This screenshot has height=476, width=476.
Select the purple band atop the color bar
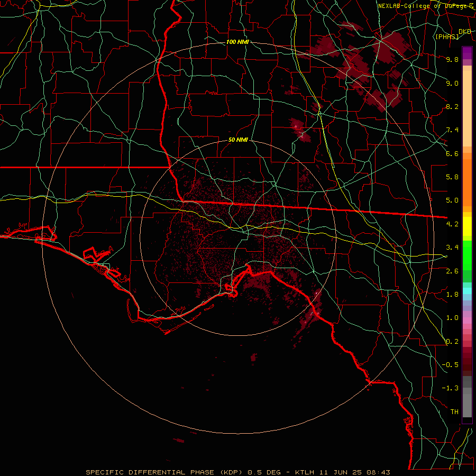click(467, 53)
